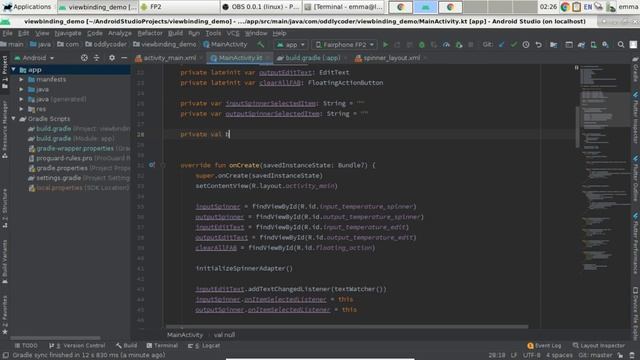Open the Applications menu in top panel
Viewport: 640px width, 360px height.
27,7
